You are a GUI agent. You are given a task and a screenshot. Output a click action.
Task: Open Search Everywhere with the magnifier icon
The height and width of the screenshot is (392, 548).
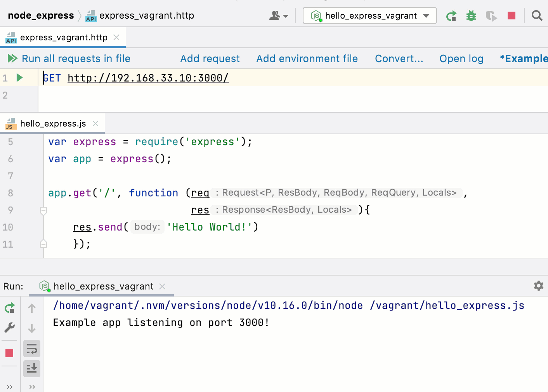pyautogui.click(x=537, y=16)
